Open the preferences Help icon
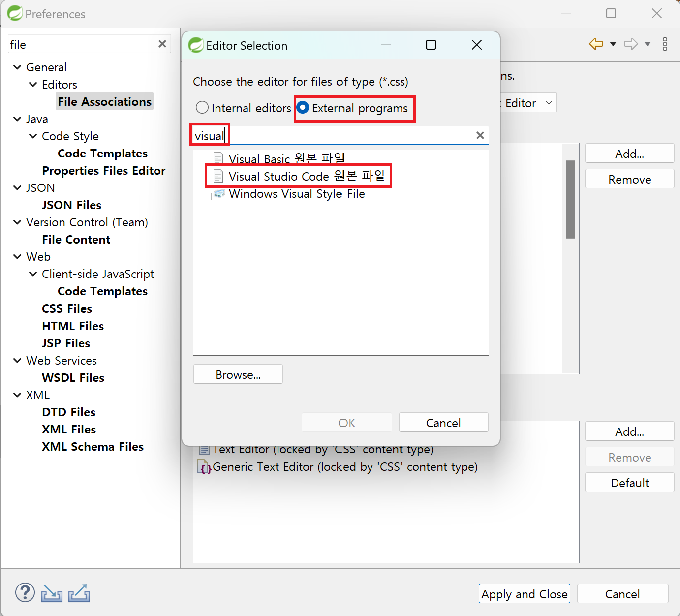This screenshot has width=680, height=616. click(25, 593)
